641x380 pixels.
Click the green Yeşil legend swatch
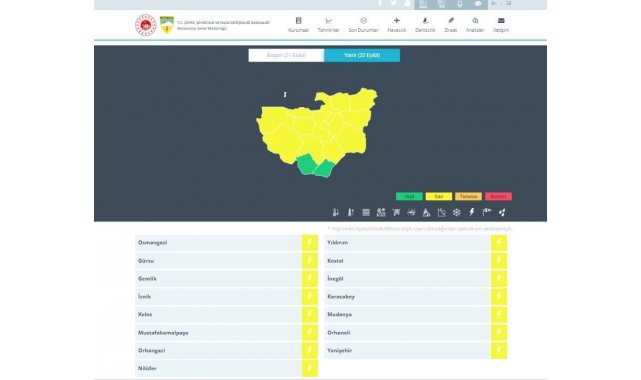point(409,197)
